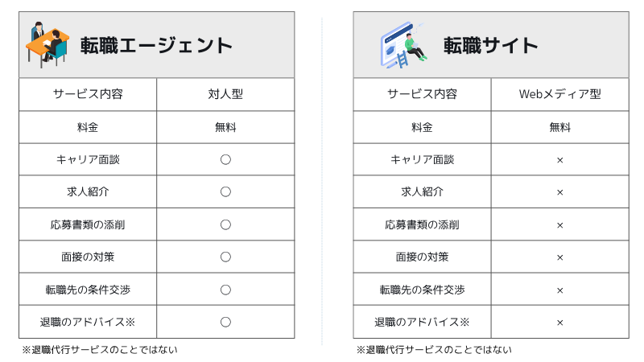The width and height of the screenshot is (644, 362).
Task: Click the × mark for キャリア面談 row
Action: pos(559,160)
